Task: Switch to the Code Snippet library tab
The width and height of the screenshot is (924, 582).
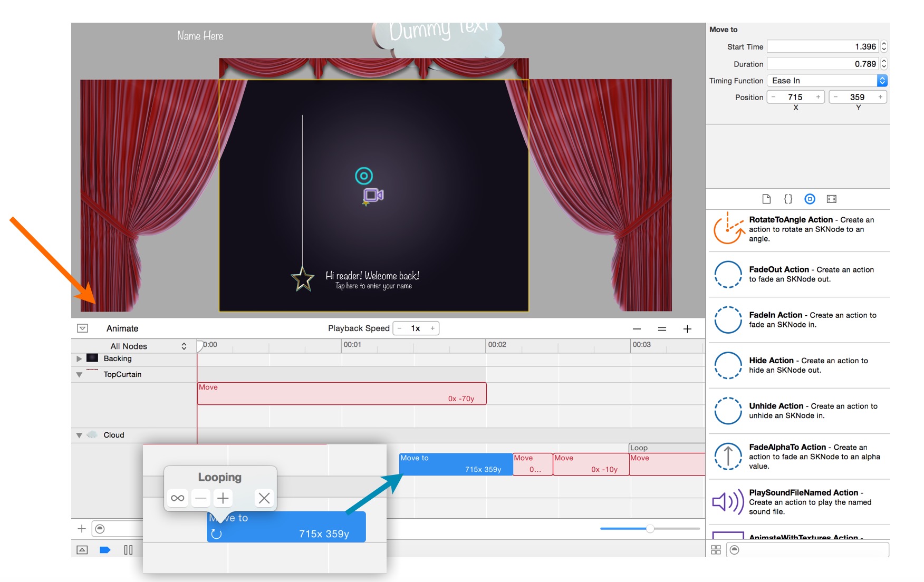Action: click(x=788, y=199)
